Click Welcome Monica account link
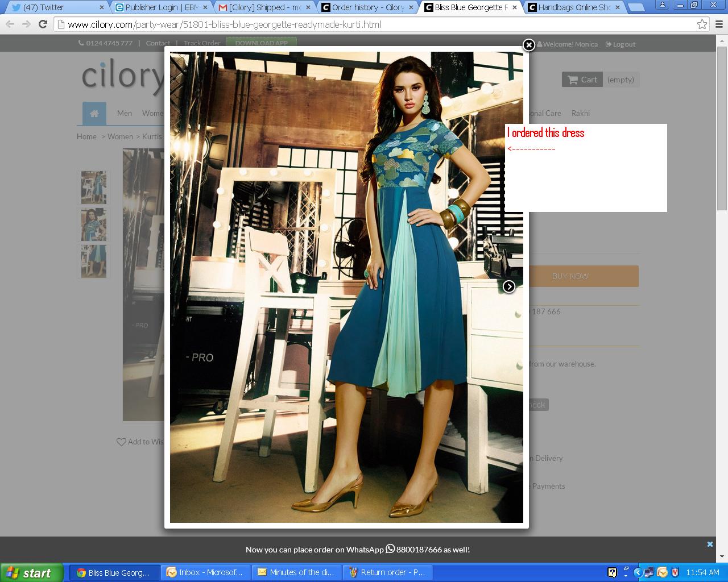This screenshot has width=728, height=582. [x=568, y=44]
